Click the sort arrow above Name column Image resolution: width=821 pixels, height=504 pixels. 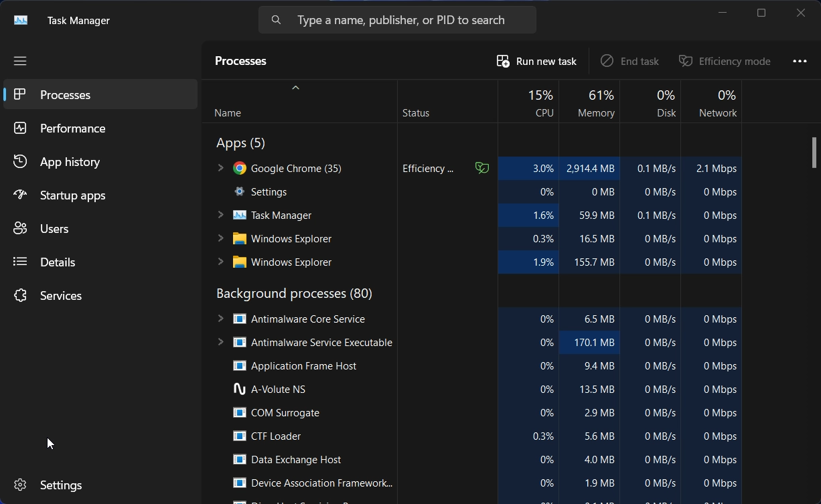coord(295,88)
